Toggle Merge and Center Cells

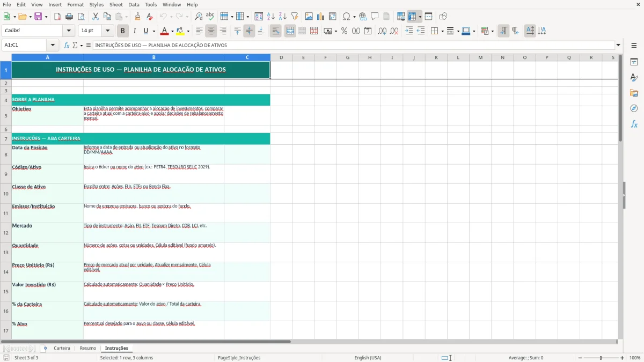[290, 31]
